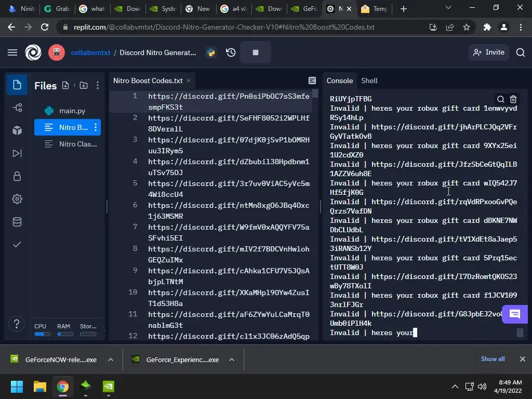Open the Replit hamburger menu
This screenshot has width=532, height=399.
(12, 52)
